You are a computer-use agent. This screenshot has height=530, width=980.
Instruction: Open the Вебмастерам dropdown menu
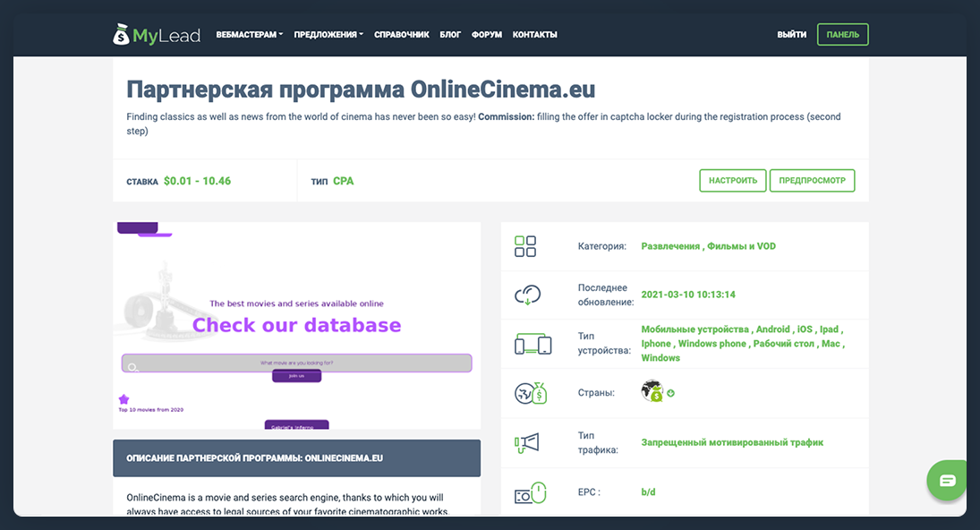[x=249, y=35]
